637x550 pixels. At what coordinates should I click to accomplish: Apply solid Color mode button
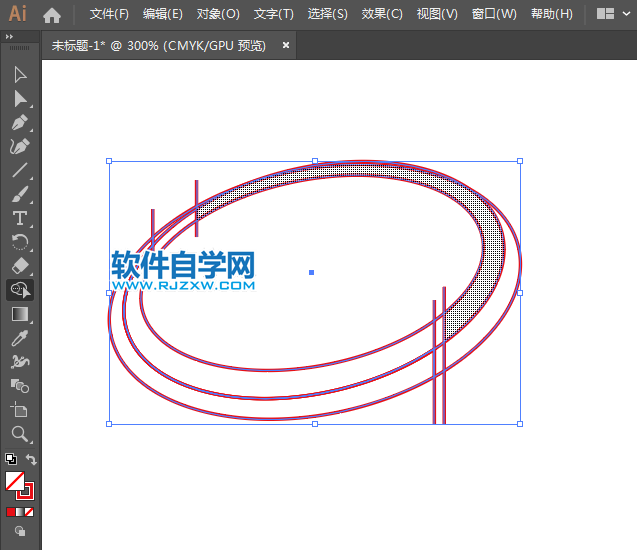pos(11,512)
